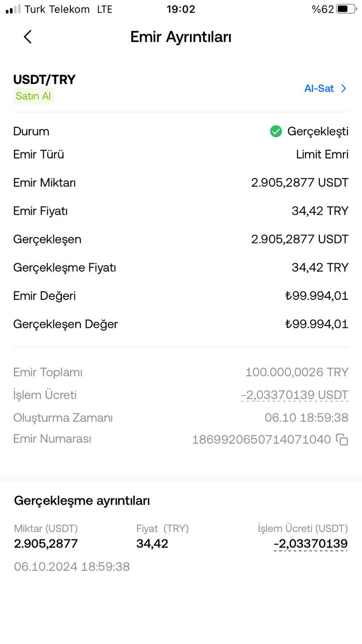Tap the signal strength bars icon
This screenshot has width=362, height=644.
[x=13, y=9]
